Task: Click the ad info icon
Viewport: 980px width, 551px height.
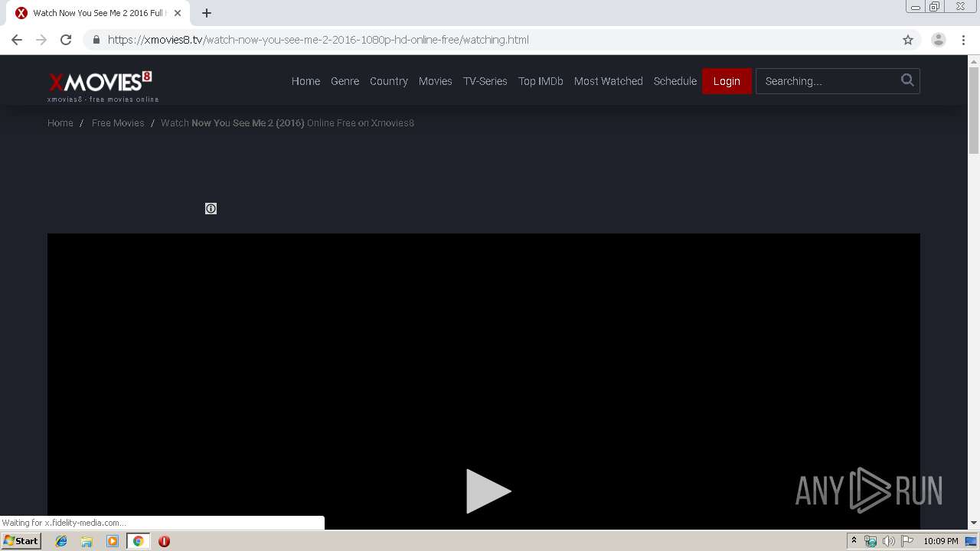Action: tap(211, 208)
